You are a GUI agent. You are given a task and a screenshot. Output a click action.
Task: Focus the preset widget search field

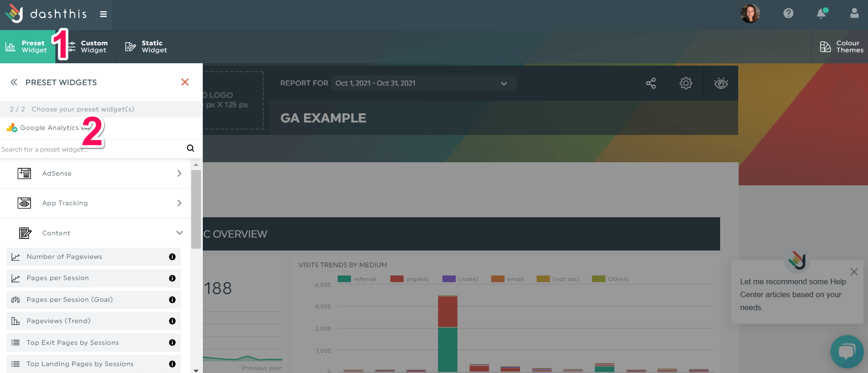click(x=91, y=149)
